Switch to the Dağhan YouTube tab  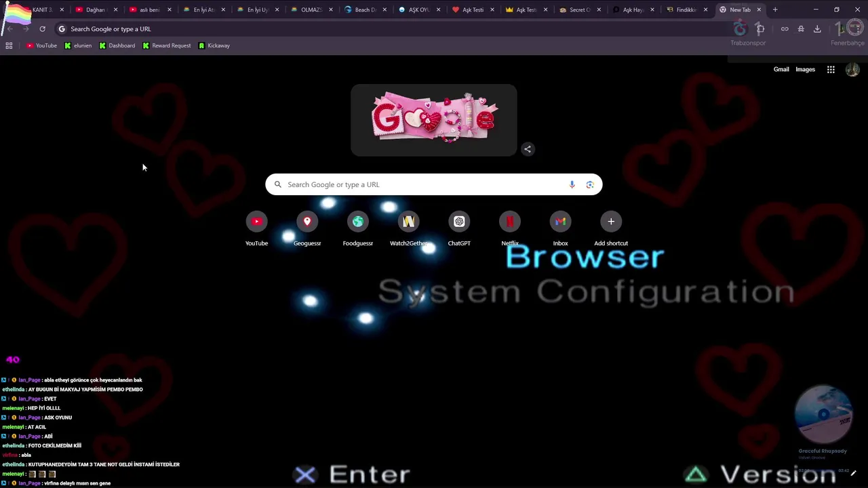coord(96,9)
